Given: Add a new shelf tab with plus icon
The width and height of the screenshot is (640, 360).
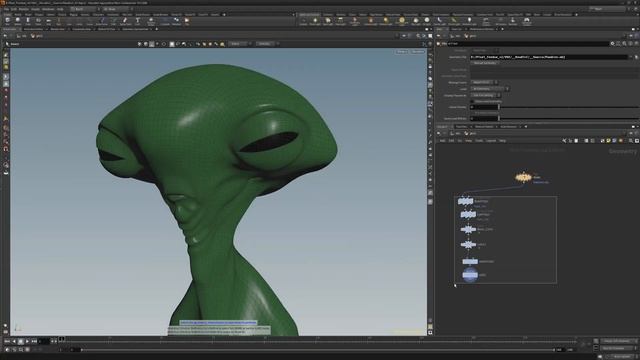Looking at the screenshot, I should click(x=224, y=15).
